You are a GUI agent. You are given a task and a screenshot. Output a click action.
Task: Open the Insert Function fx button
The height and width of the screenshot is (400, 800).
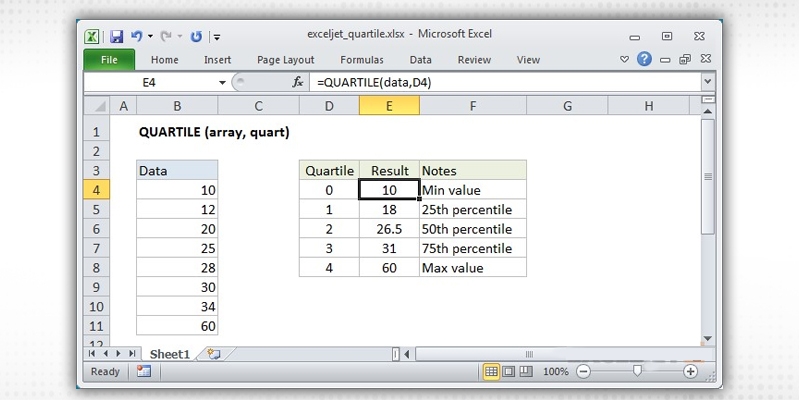point(297,82)
